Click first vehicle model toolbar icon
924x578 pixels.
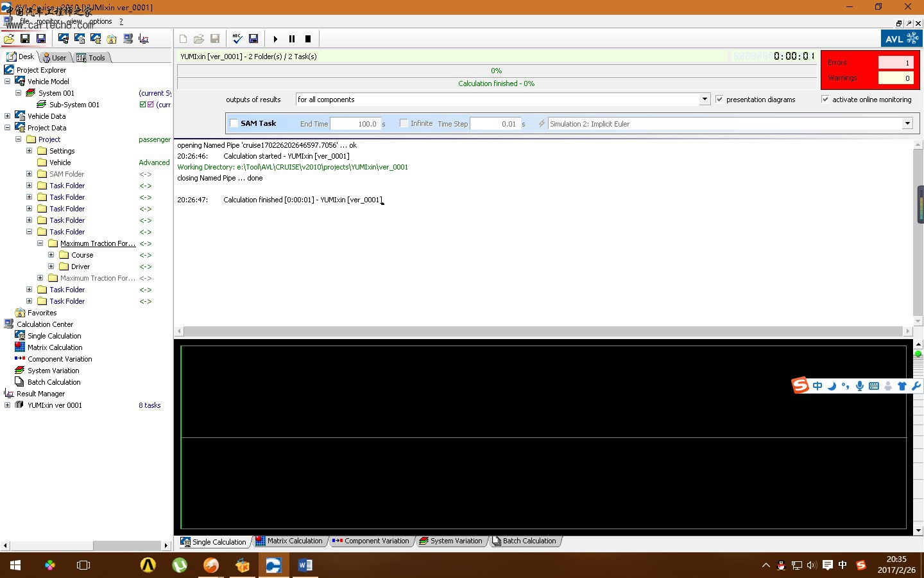[64, 39]
